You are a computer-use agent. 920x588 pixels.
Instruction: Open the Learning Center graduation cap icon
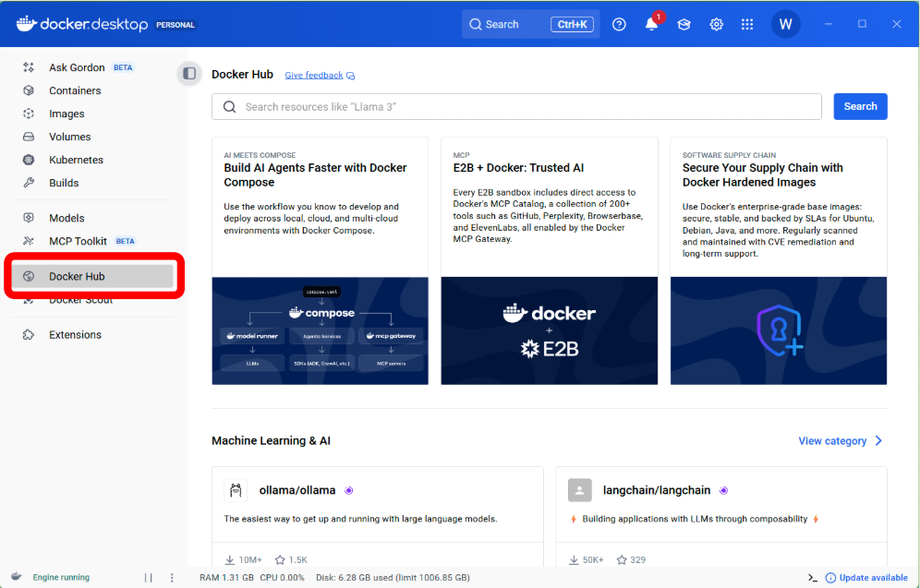pyautogui.click(x=684, y=25)
